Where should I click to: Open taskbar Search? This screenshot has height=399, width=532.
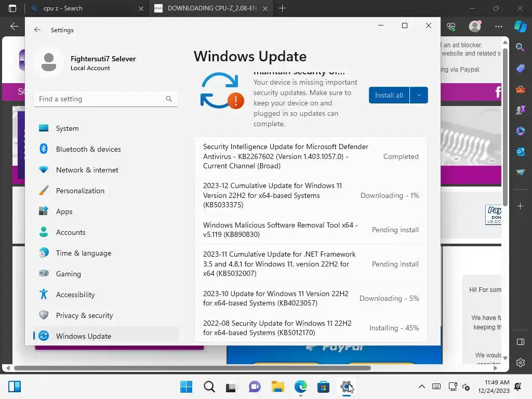point(209,387)
